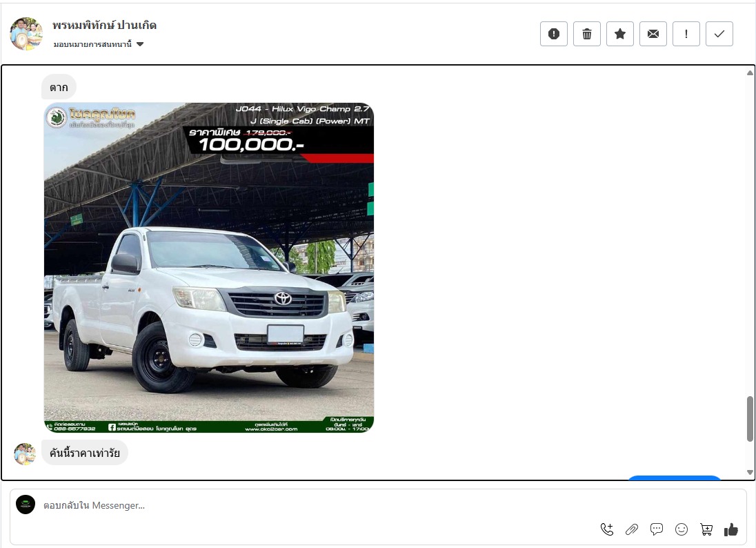Click customer name พรหมพิทักษ์ ปานเกิด

(104, 26)
